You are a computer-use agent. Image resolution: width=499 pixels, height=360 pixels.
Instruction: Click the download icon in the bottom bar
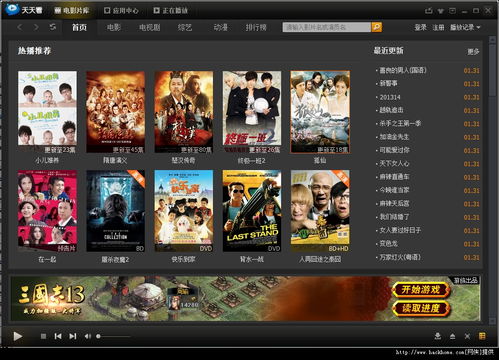click(x=438, y=336)
